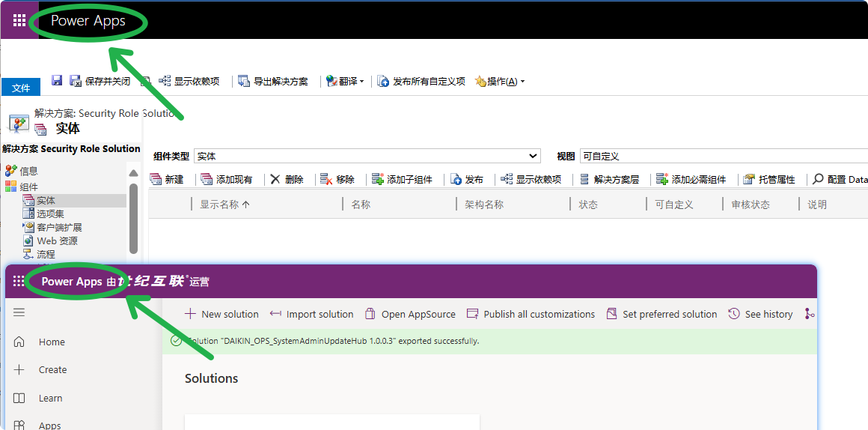Go to Home in left navigation

pyautogui.click(x=52, y=342)
